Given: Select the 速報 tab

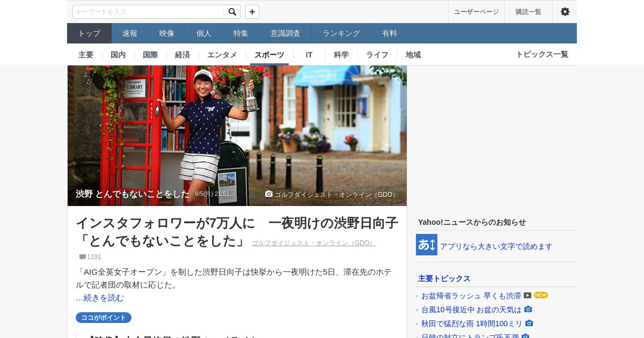Looking at the screenshot, I should point(130,33).
